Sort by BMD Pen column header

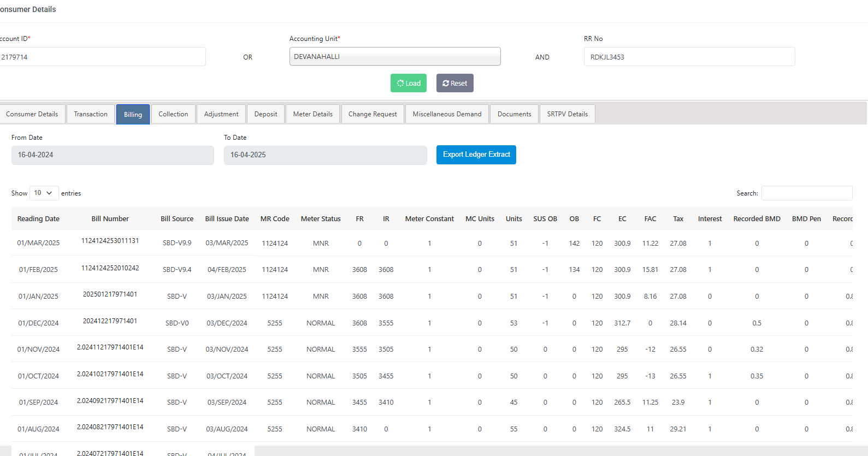[806, 219]
